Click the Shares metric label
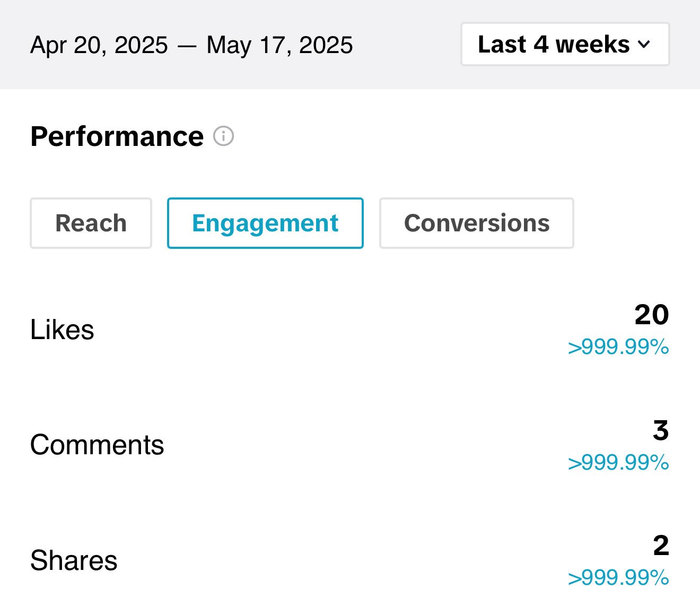Image resolution: width=700 pixels, height=606 pixels. point(74,560)
